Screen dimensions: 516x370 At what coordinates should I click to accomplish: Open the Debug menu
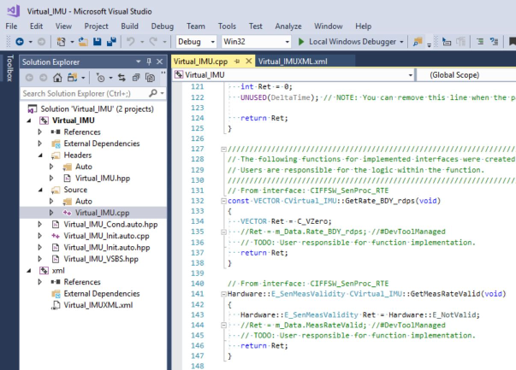point(162,26)
